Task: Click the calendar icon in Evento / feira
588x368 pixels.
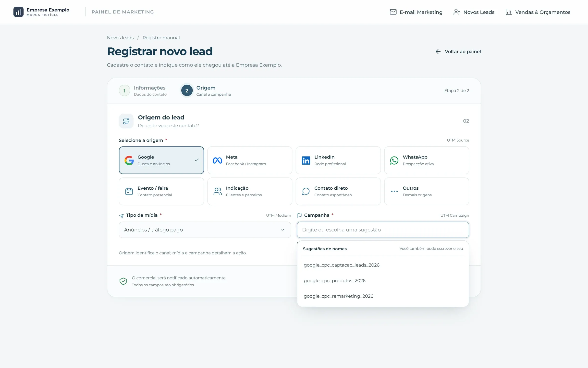Action: 129,191
